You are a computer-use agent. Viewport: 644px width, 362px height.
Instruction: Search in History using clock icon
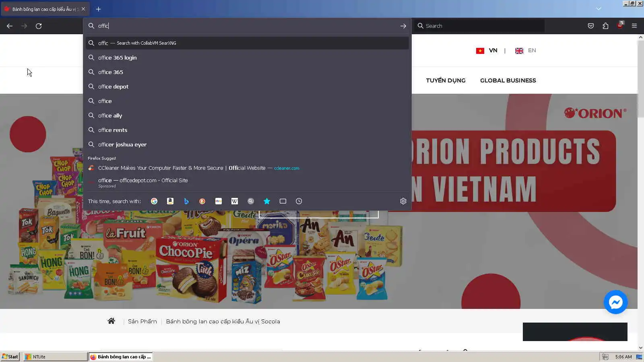click(299, 201)
